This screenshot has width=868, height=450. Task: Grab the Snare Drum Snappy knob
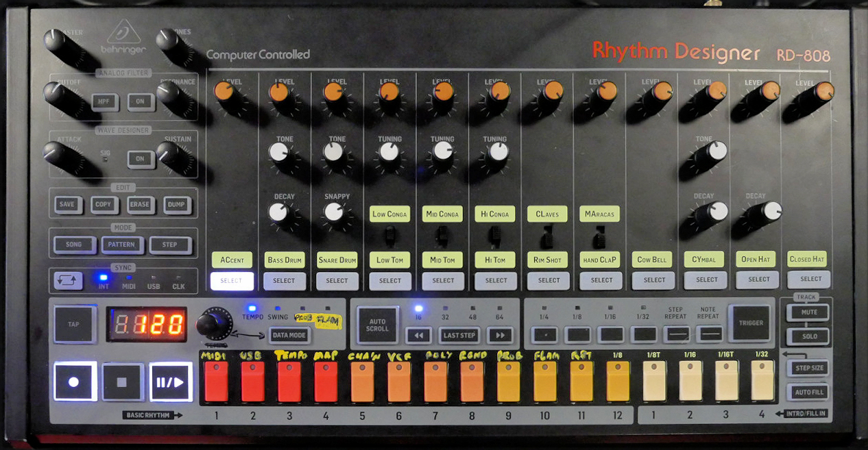333,212
